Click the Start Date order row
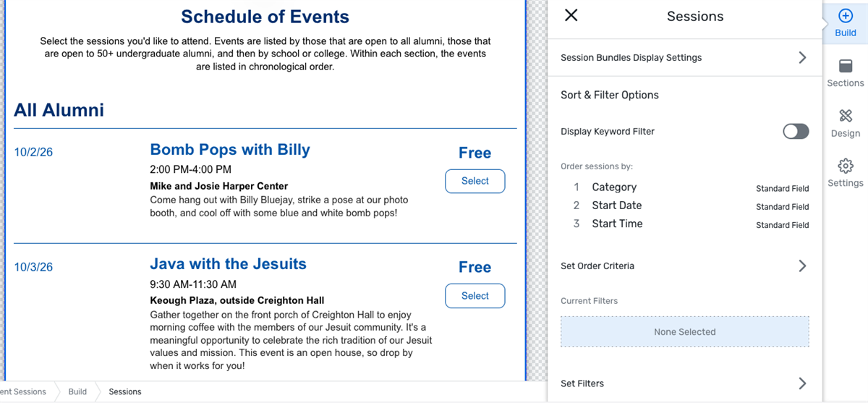Image resolution: width=868 pixels, height=403 pixels. click(x=685, y=205)
